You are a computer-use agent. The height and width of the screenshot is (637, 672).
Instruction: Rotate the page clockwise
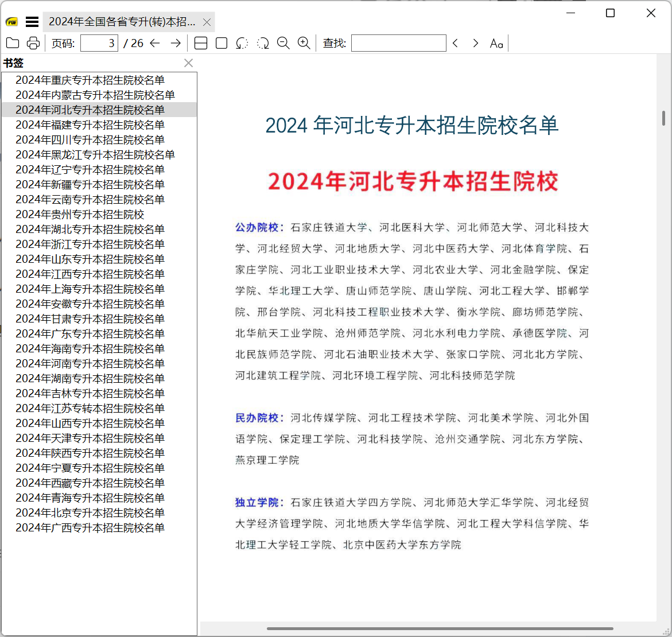tap(263, 42)
